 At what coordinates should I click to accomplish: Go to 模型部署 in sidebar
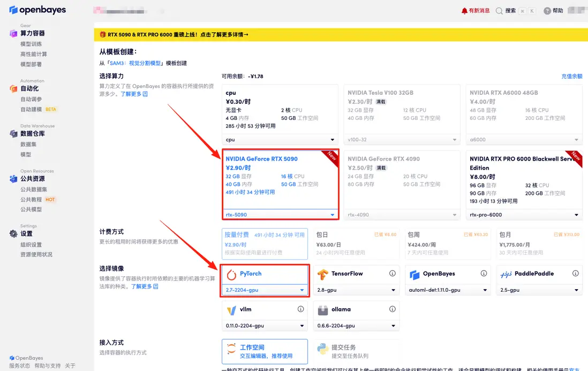click(x=31, y=64)
